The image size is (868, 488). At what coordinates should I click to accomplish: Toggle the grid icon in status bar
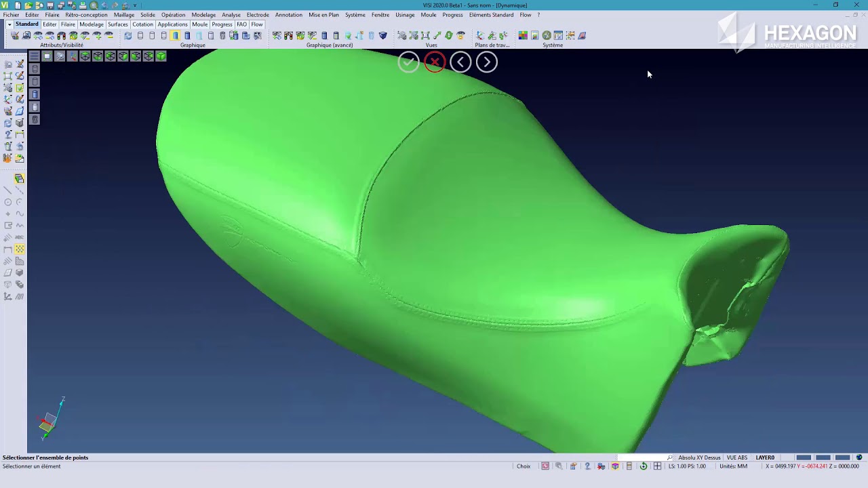[657, 466]
